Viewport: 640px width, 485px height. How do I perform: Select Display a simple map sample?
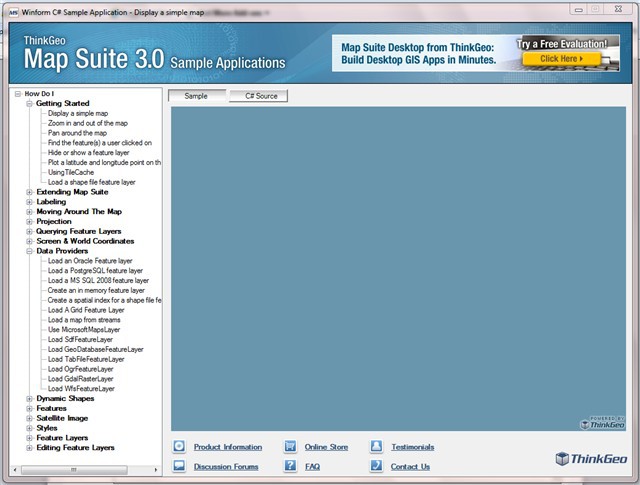[x=78, y=113]
